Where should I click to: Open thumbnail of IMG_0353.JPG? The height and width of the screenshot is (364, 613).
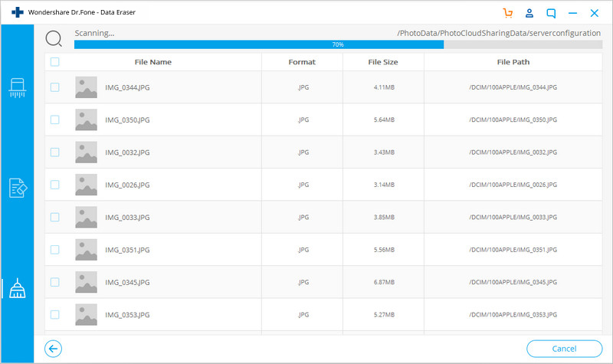point(86,314)
